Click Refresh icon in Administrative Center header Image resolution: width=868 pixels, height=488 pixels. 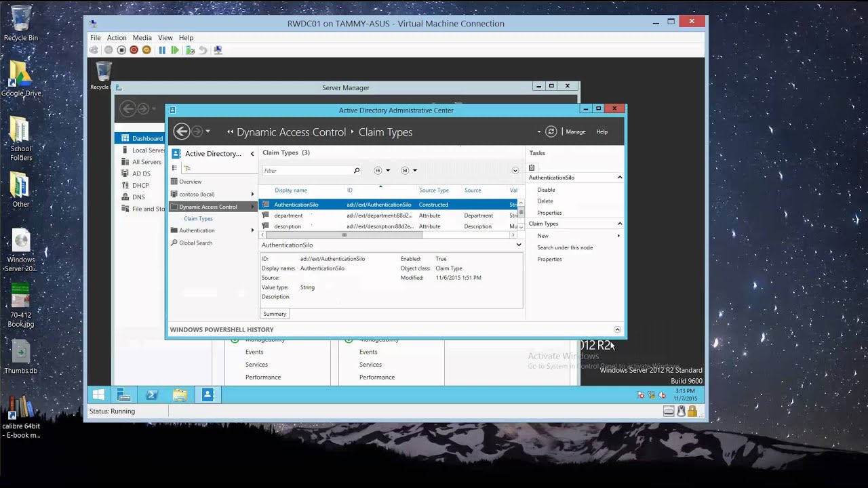coord(551,131)
